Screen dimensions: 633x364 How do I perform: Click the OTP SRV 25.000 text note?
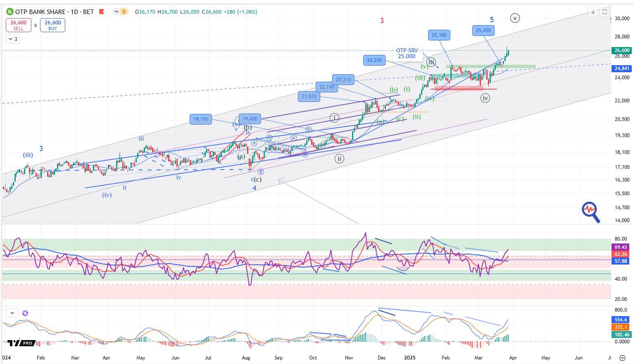click(407, 54)
